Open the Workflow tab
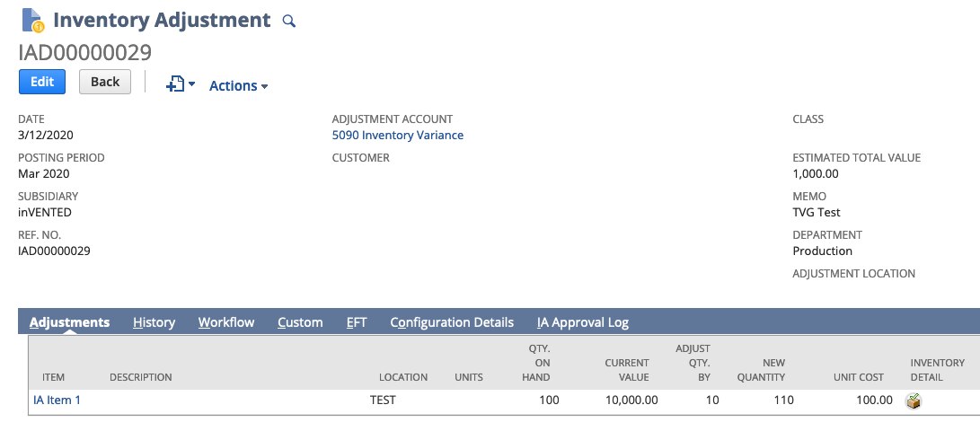 (226, 322)
